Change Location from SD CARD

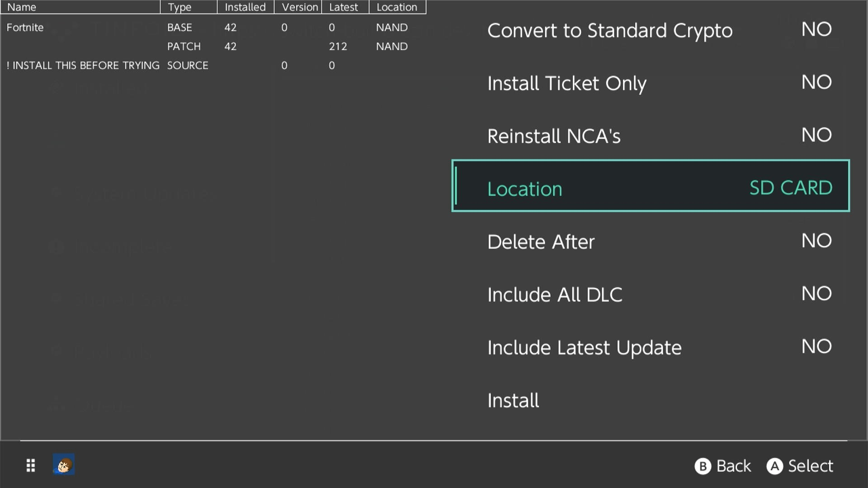coord(790,187)
